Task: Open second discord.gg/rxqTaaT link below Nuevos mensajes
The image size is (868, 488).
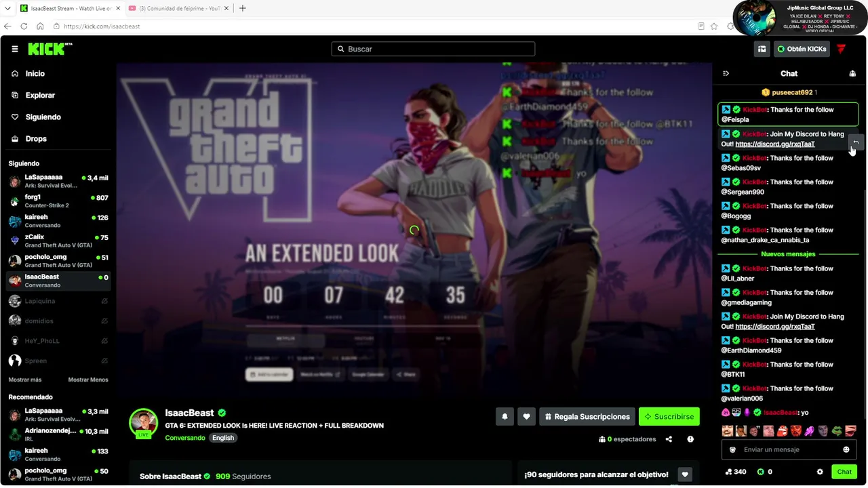Action: [775, 326]
